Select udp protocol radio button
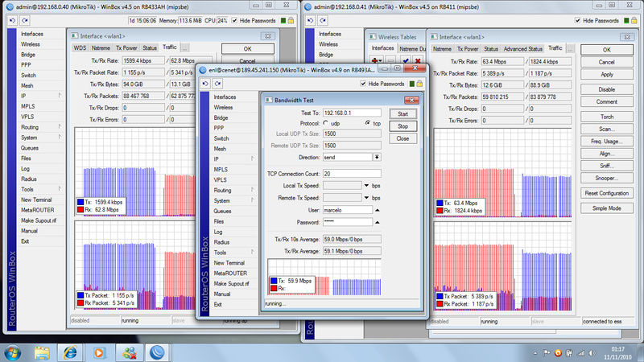Viewport: 644px width, 362px height. [326, 123]
